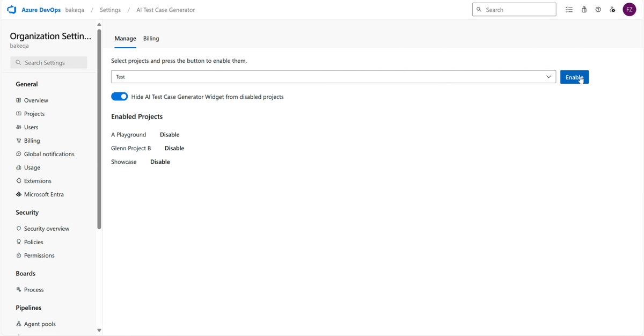The height and width of the screenshot is (336, 644).
Task: Click the Extensions icon in sidebar
Action: coord(19,181)
